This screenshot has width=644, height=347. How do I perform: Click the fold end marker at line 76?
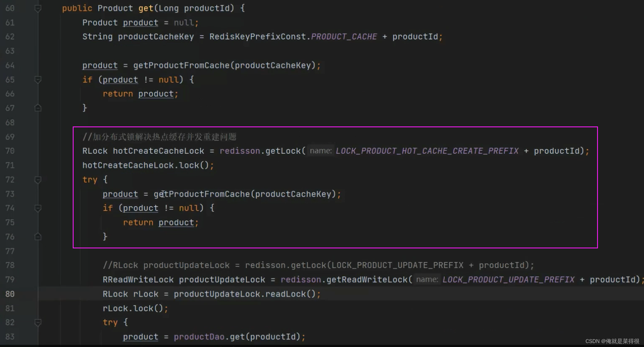[38, 237]
